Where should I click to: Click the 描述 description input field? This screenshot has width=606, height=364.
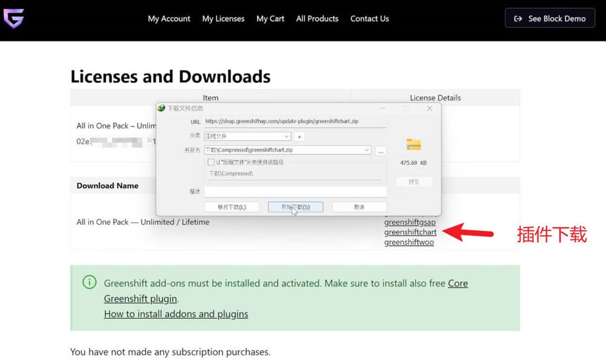(295, 191)
